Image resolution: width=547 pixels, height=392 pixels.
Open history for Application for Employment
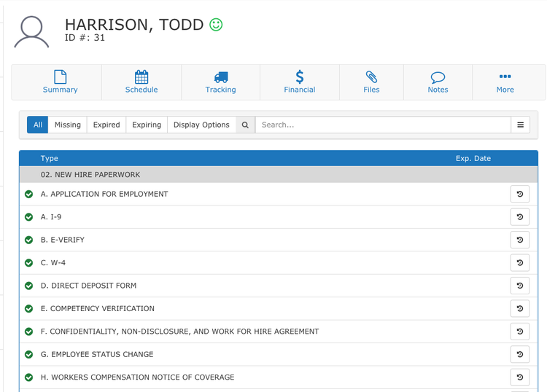tap(520, 194)
